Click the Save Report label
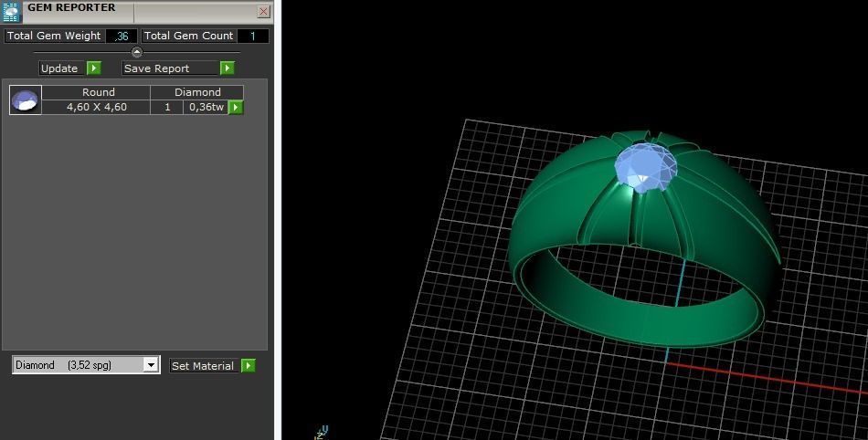The width and height of the screenshot is (868, 440). 170,68
